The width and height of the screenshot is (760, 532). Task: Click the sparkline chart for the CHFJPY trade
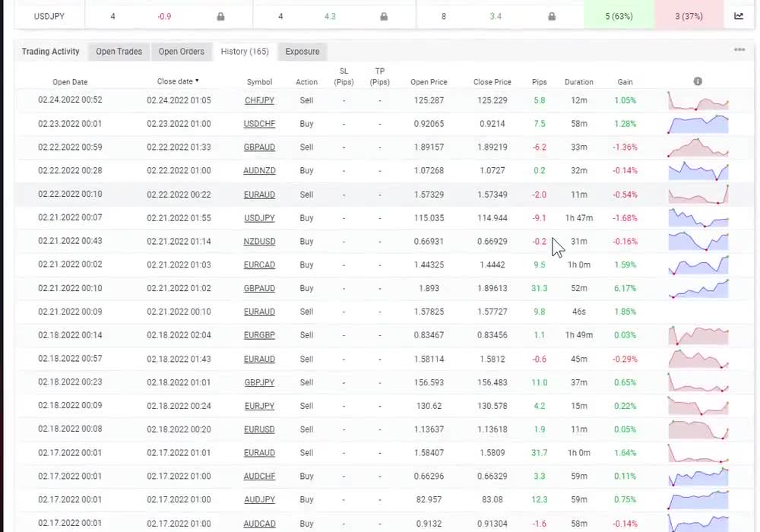[x=698, y=100]
